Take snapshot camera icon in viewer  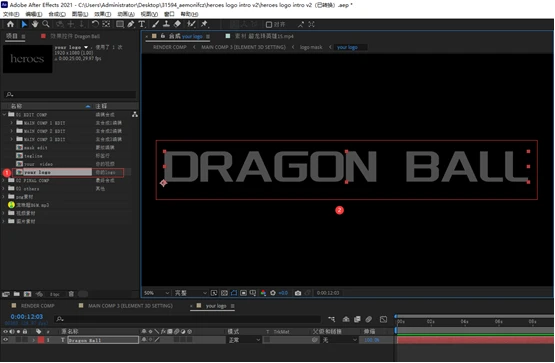click(298, 293)
